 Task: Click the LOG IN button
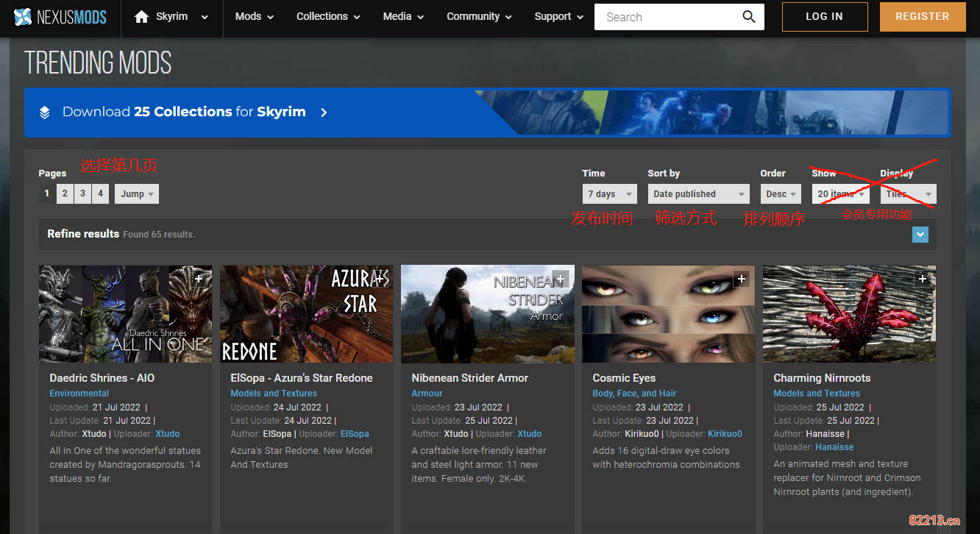pos(825,16)
